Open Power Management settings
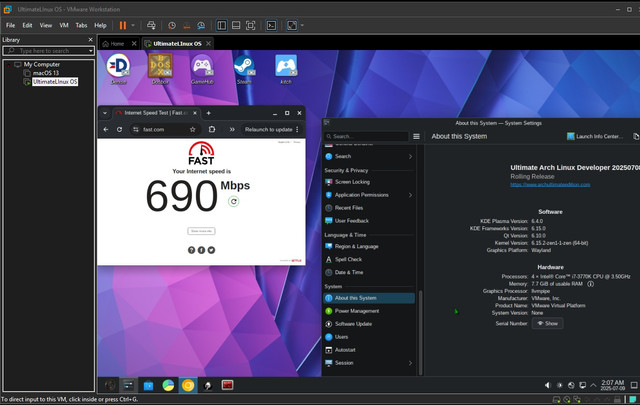The image size is (640, 405). [356, 311]
